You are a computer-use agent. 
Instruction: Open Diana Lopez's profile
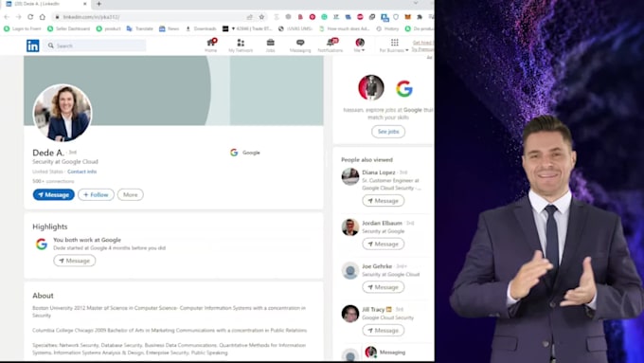378,172
